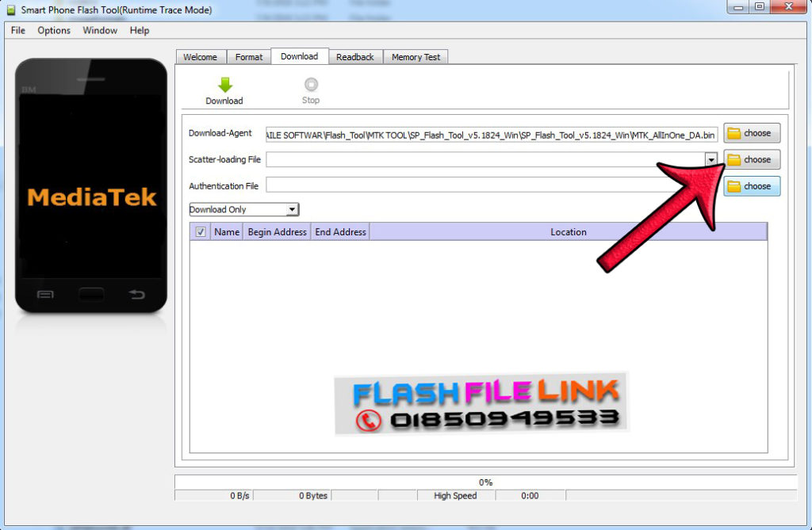This screenshot has height=530, width=812.
Task: Expand the Scatter-loading File dropdown arrow
Action: [711, 159]
